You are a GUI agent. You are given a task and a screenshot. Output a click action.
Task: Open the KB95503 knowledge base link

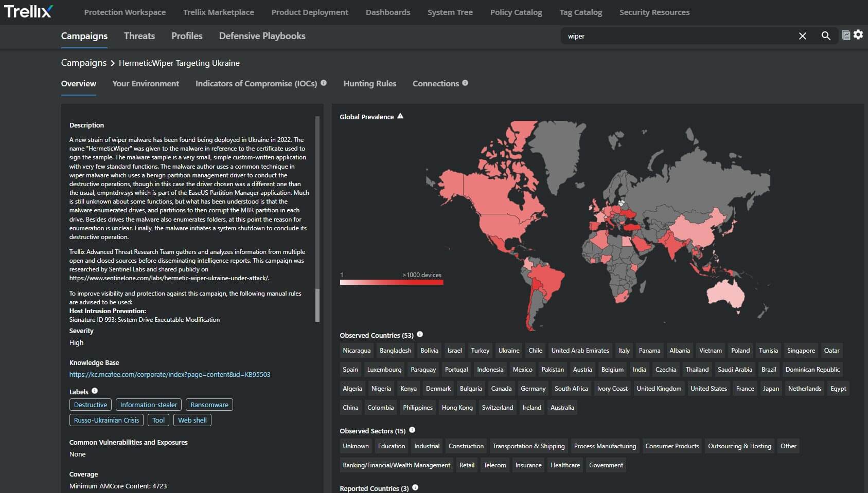(170, 374)
